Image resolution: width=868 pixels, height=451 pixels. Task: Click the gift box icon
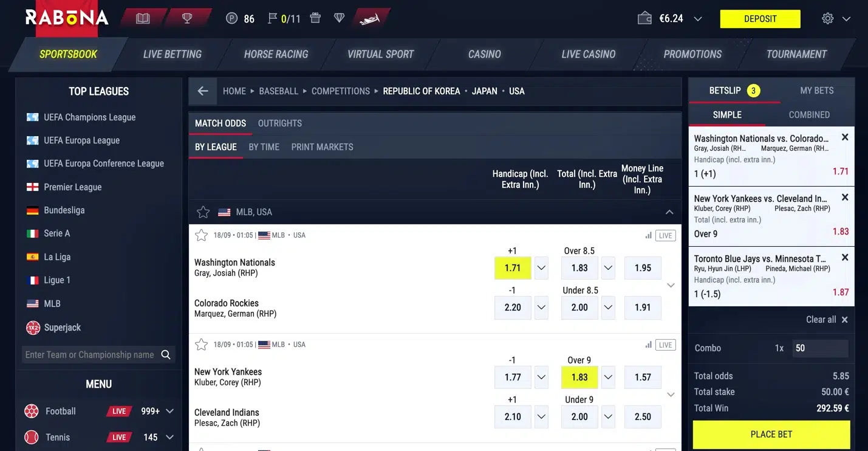point(315,18)
